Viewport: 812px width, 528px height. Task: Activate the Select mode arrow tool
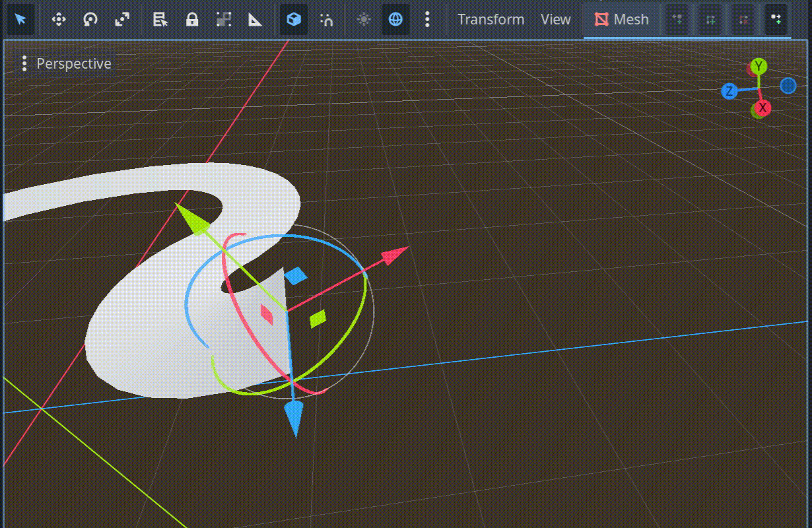[x=20, y=19]
